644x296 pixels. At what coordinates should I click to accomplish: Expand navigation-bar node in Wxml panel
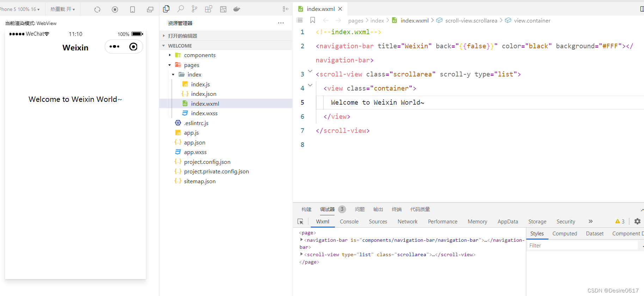point(301,240)
